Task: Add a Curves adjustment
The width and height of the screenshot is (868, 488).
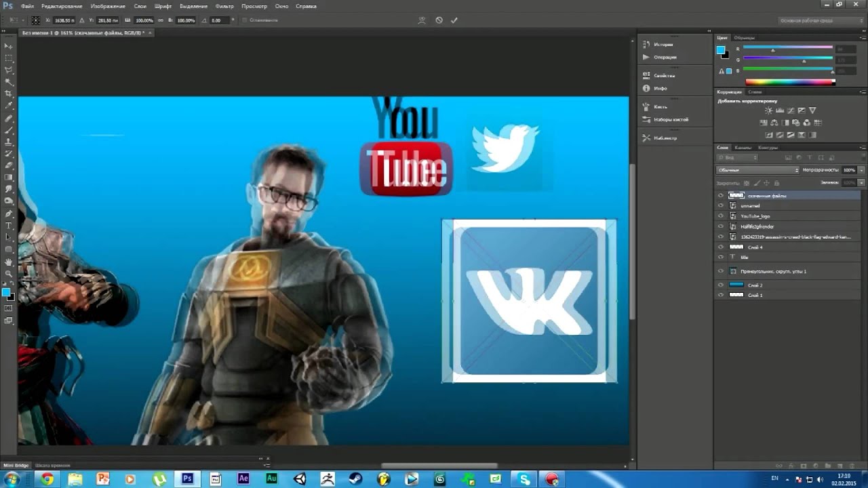Action: [x=790, y=110]
